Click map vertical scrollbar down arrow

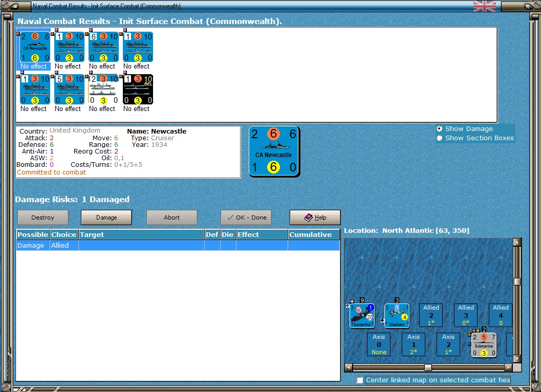[x=517, y=359]
